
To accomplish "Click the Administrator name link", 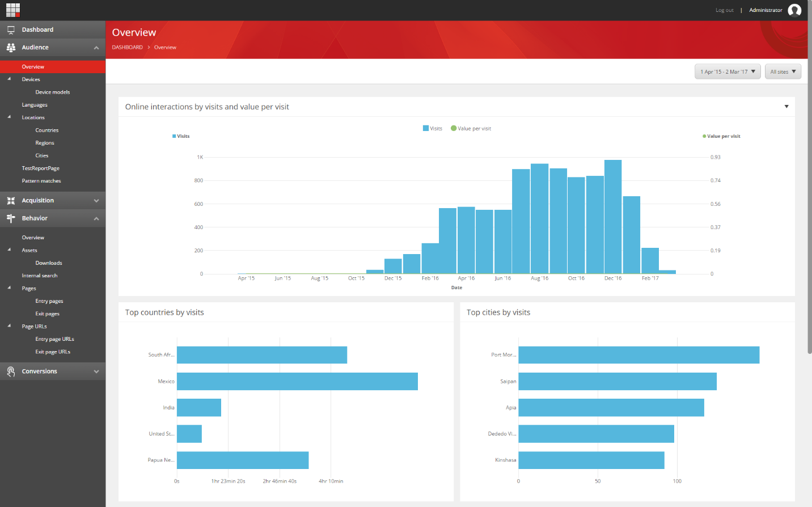I will tap(766, 10).
